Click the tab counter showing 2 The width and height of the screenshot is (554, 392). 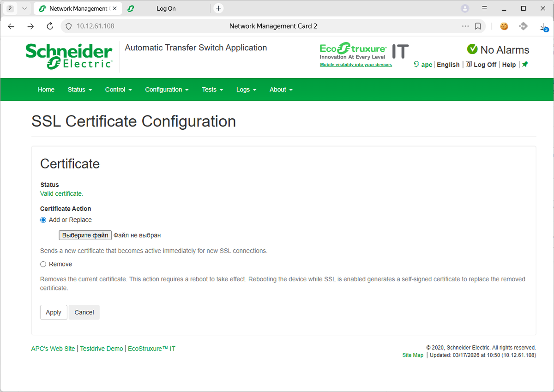(x=10, y=8)
